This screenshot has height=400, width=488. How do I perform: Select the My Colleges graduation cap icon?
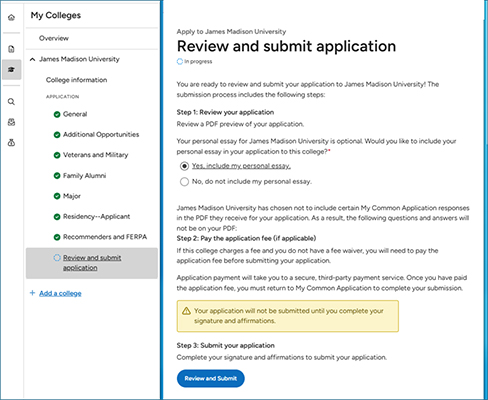(x=11, y=69)
